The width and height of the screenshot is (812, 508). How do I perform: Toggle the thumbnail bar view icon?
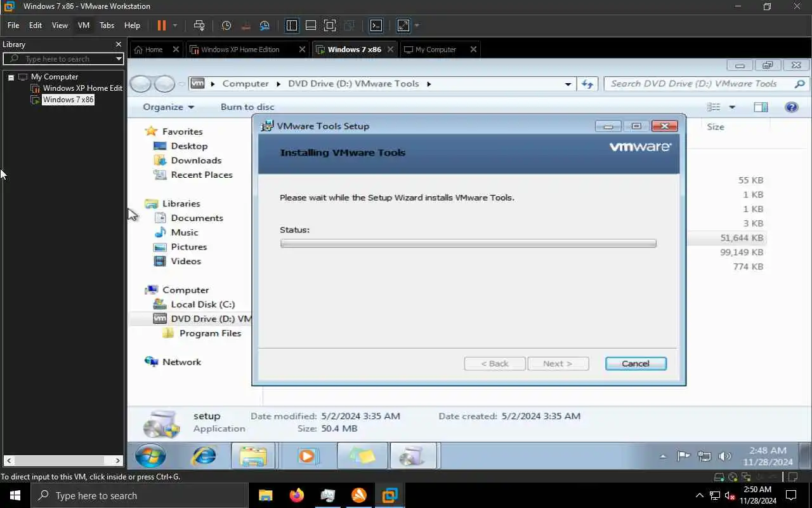[311, 25]
